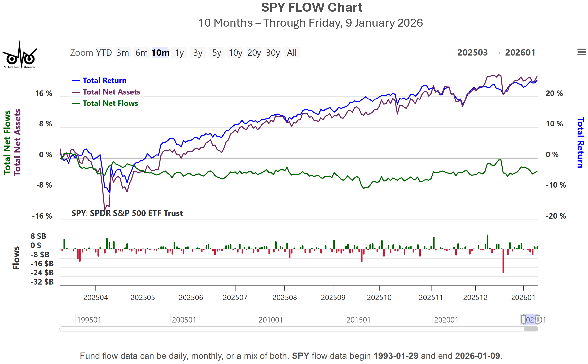Hide the Total Net Assets series
The width and height of the screenshot is (588, 364).
click(111, 92)
